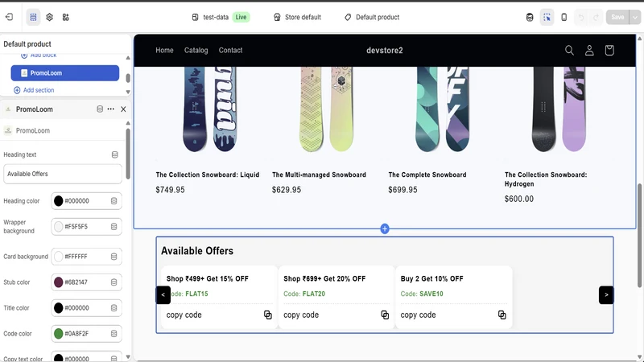Open the Store default market selector
644x362 pixels.
coord(297,17)
